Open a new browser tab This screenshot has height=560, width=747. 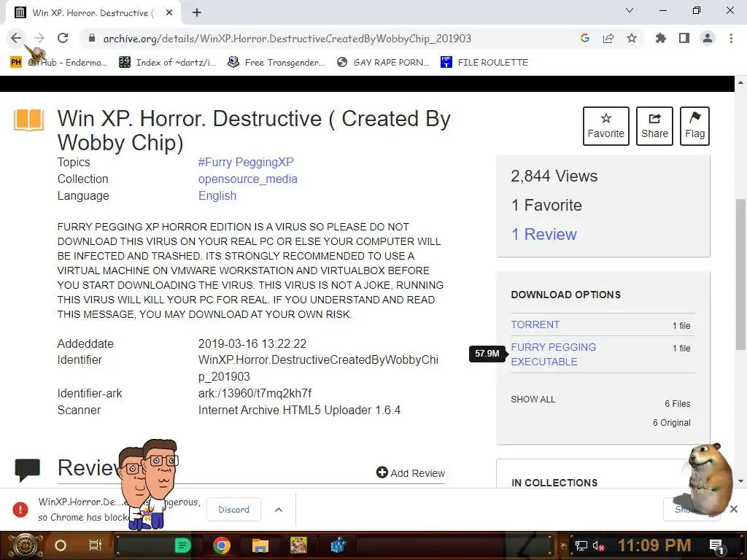pos(197,13)
